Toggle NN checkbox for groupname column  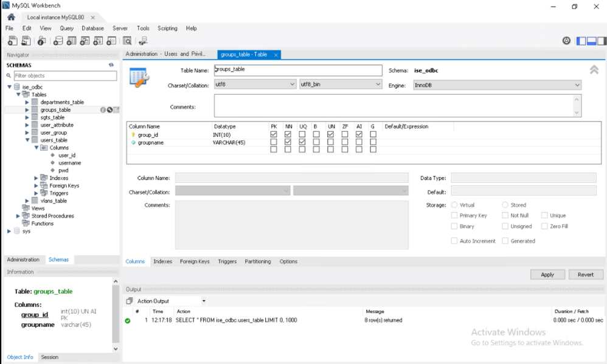(x=288, y=142)
